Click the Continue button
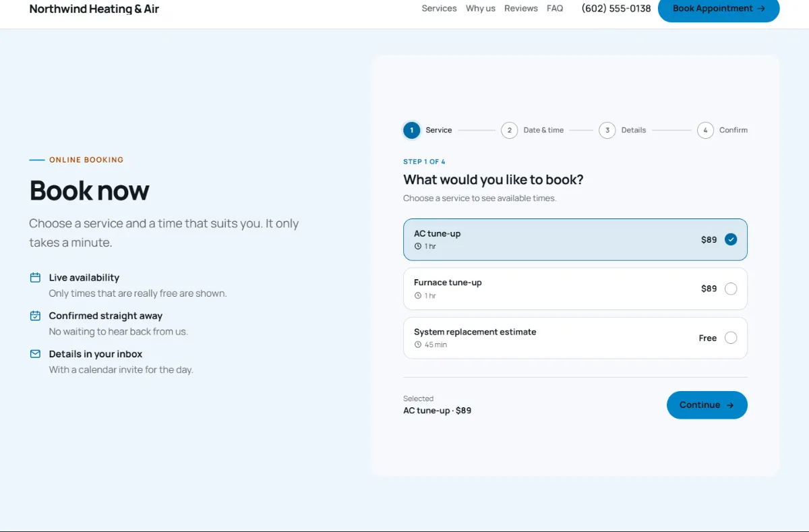The width and height of the screenshot is (809, 532). point(707,405)
